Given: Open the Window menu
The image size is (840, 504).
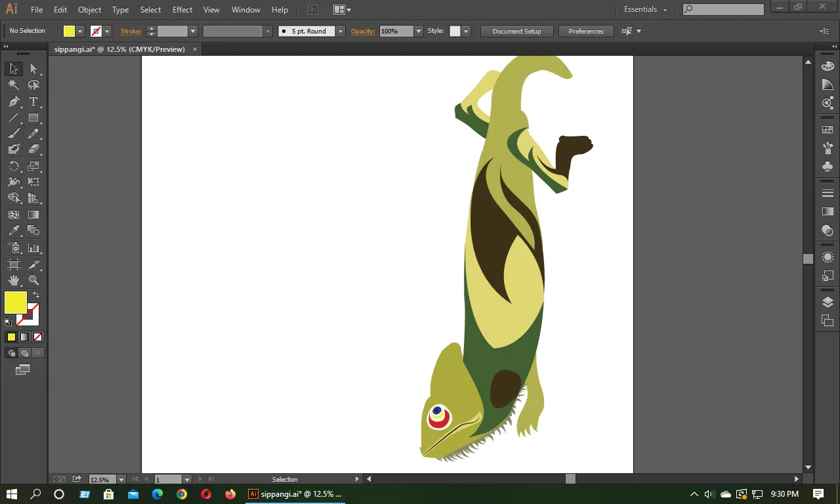Looking at the screenshot, I should tap(246, 10).
